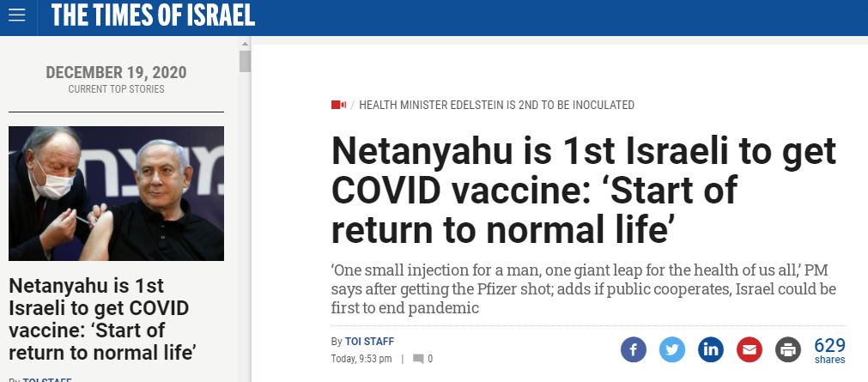The height and width of the screenshot is (382, 868).
Task: Share the article on Facebook
Action: (633, 350)
